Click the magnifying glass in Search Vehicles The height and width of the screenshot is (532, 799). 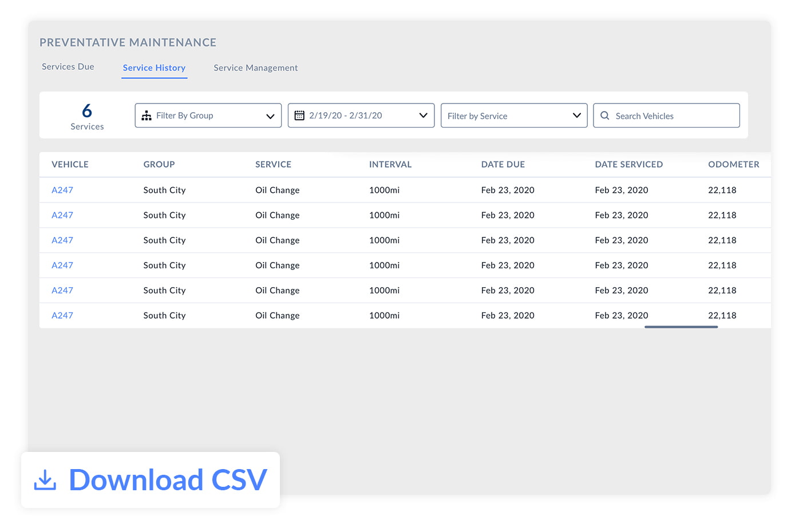pyautogui.click(x=605, y=115)
